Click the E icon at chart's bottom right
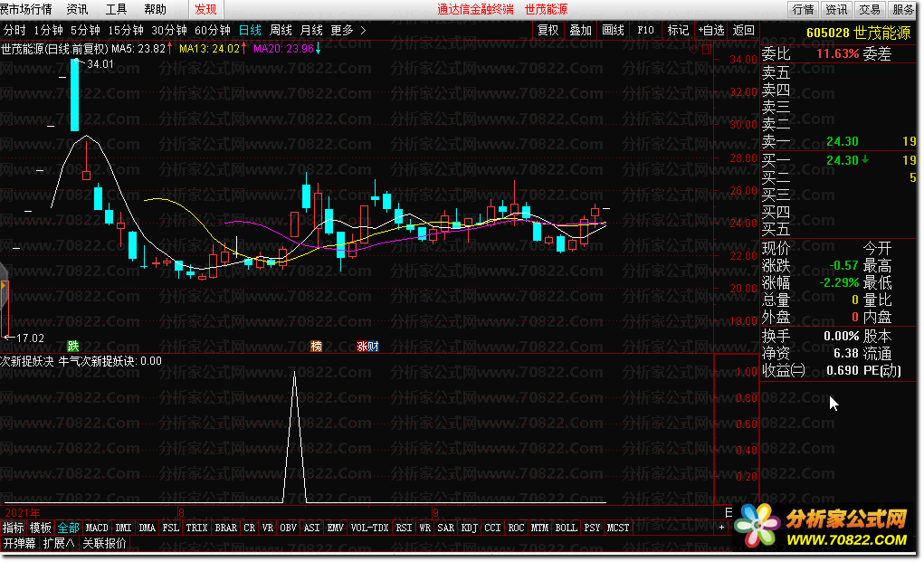The width and height of the screenshot is (924, 562). (x=729, y=512)
